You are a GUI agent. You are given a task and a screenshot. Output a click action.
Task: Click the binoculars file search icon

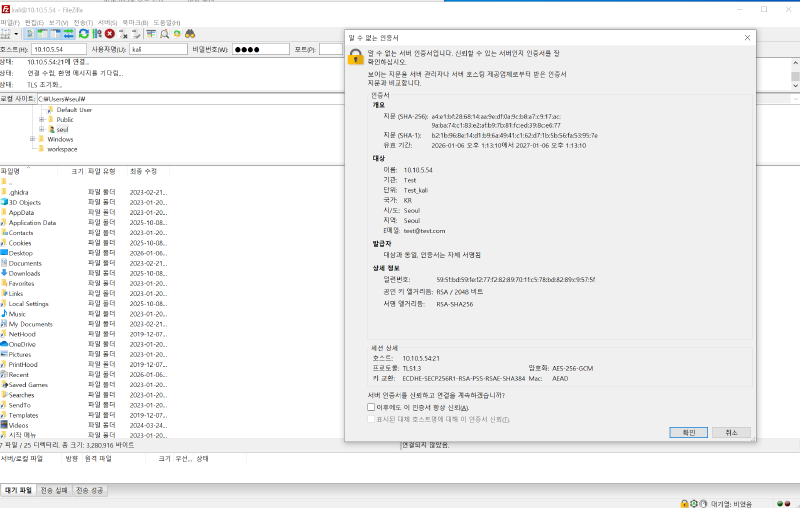[x=188, y=33]
